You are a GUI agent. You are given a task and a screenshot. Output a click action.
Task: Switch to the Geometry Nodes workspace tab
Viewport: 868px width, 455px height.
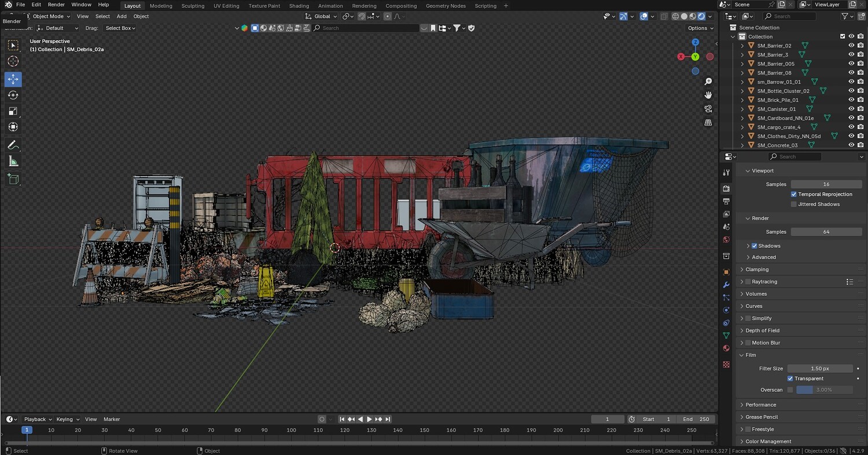click(446, 6)
